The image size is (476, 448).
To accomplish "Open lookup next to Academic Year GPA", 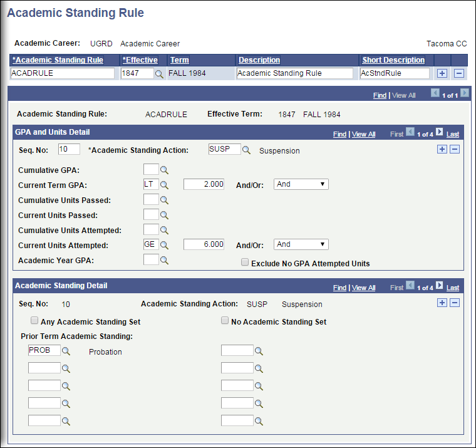I will point(164,260).
